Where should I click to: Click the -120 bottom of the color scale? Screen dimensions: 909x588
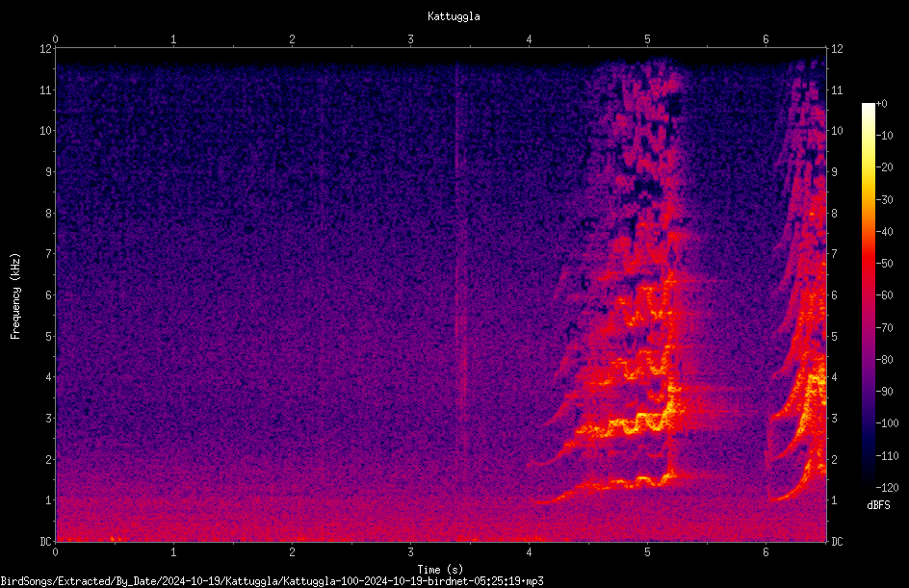(887, 487)
